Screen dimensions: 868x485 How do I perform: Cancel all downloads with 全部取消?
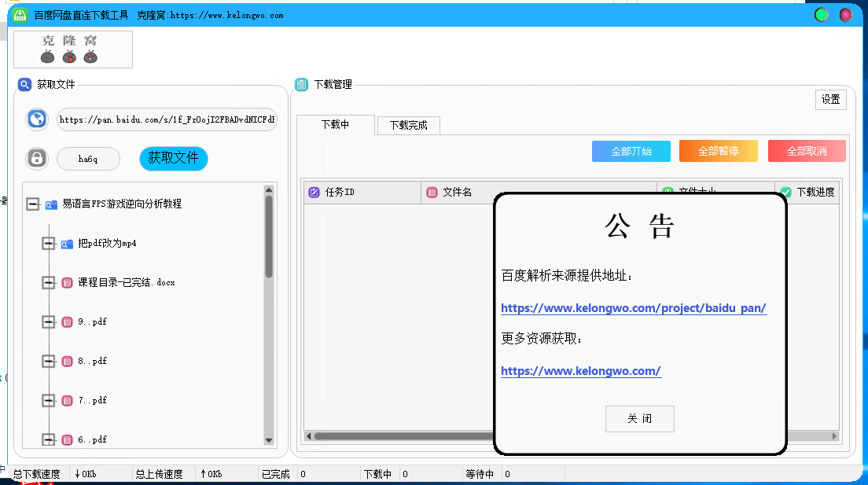[807, 151]
